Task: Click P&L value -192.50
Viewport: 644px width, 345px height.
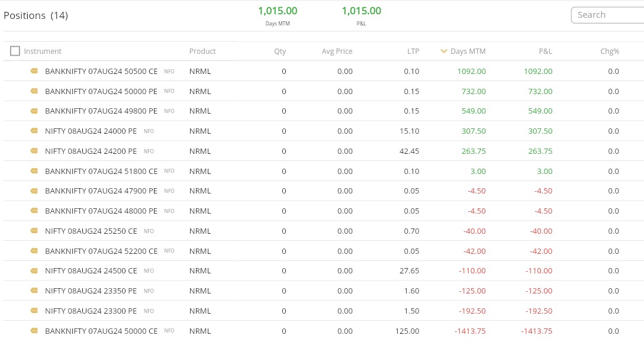Action: [x=539, y=311]
